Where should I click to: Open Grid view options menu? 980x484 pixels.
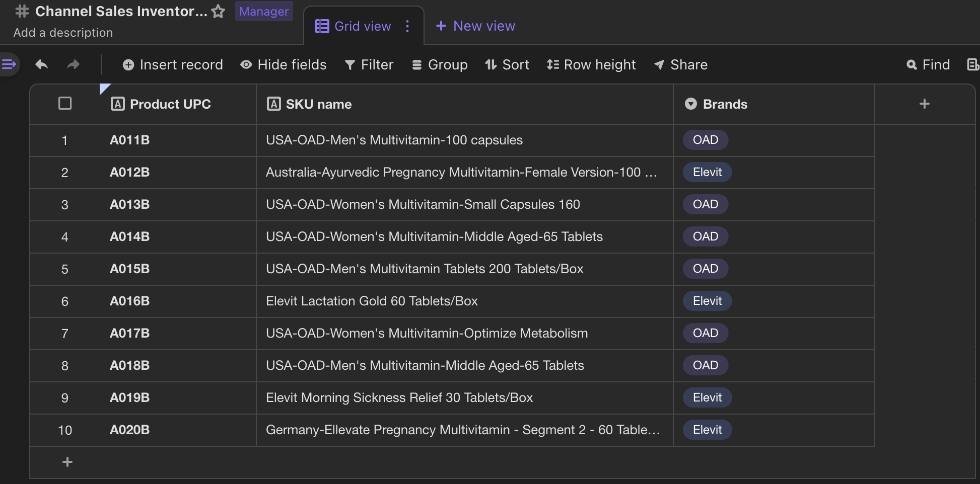pyautogui.click(x=407, y=26)
